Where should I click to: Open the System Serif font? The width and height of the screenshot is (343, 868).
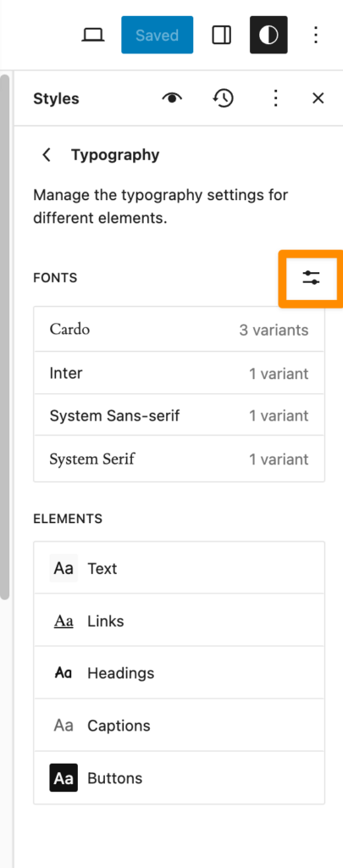pyautogui.click(x=180, y=459)
